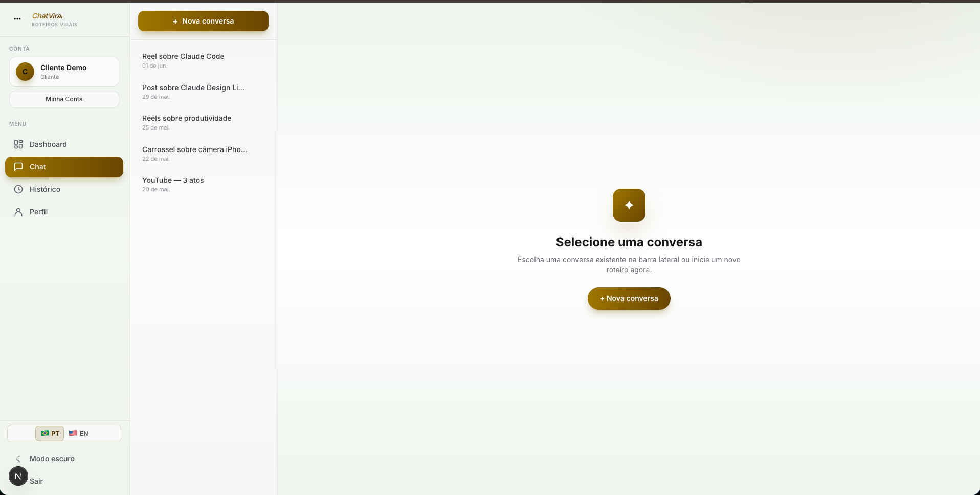Viewport: 980px width, 495px height.
Task: Click the Histórico clock icon
Action: pyautogui.click(x=18, y=189)
